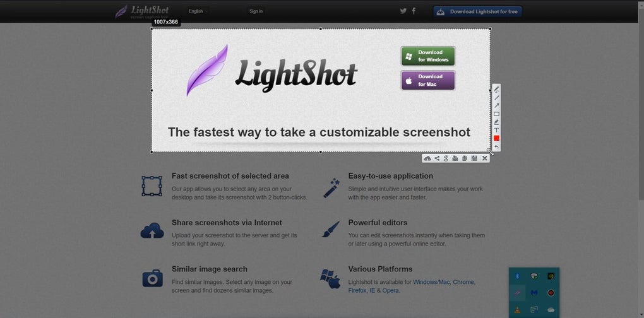Copy screenshot to clipboard

coord(465,158)
